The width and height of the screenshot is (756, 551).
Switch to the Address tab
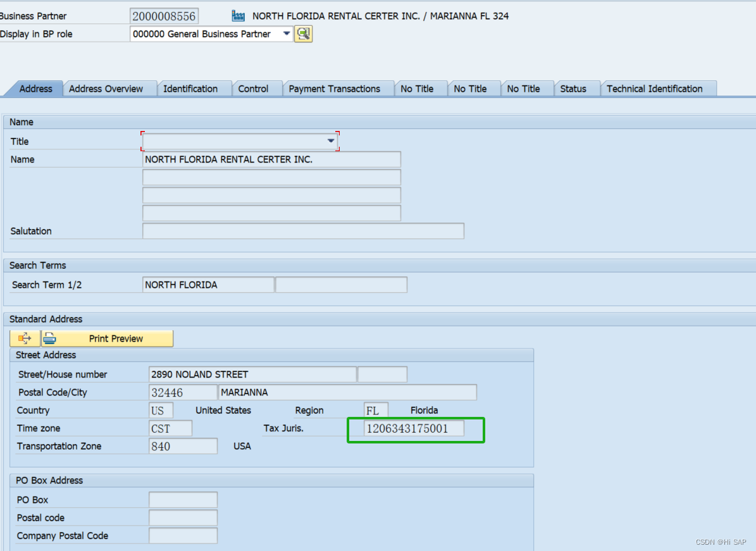click(35, 89)
